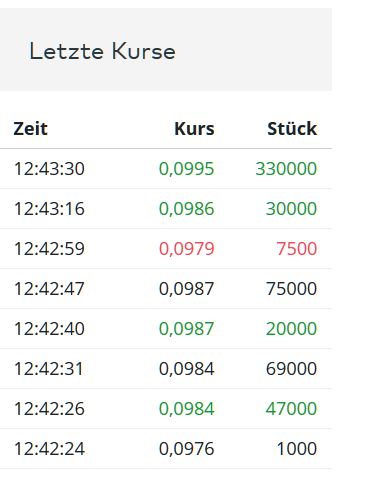Image resolution: width=365 pixels, height=491 pixels.
Task: Click the volume 30000
Action: [291, 209]
